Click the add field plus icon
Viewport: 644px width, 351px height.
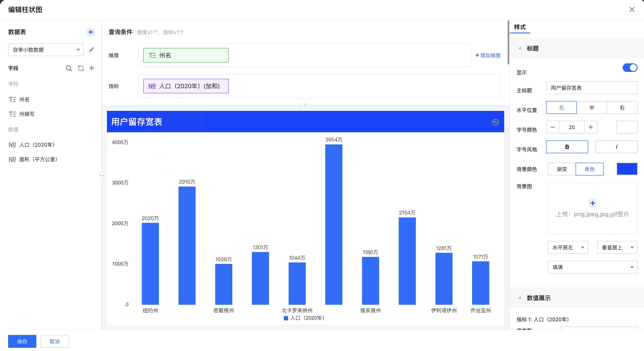[x=92, y=68]
